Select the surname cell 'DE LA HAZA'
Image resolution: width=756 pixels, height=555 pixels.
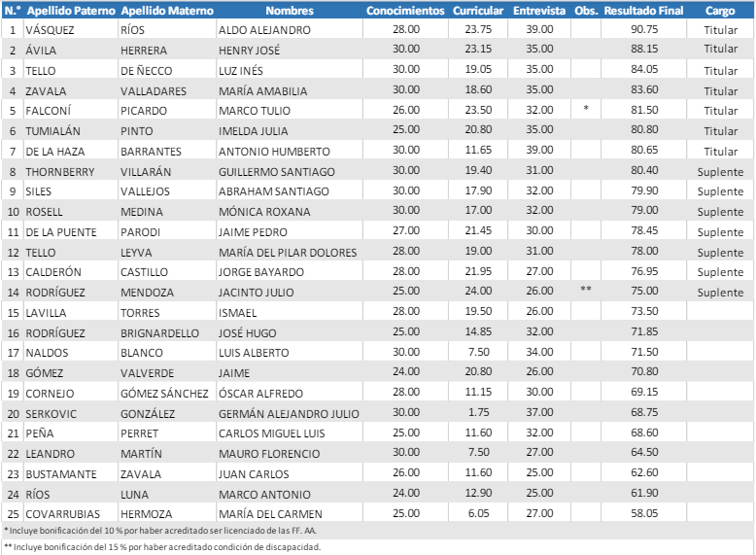pos(55,152)
